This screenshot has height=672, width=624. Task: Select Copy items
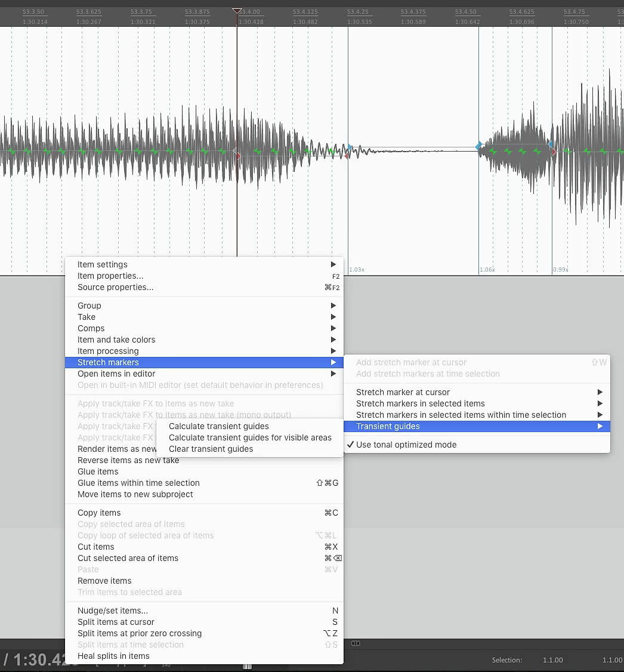click(204, 513)
